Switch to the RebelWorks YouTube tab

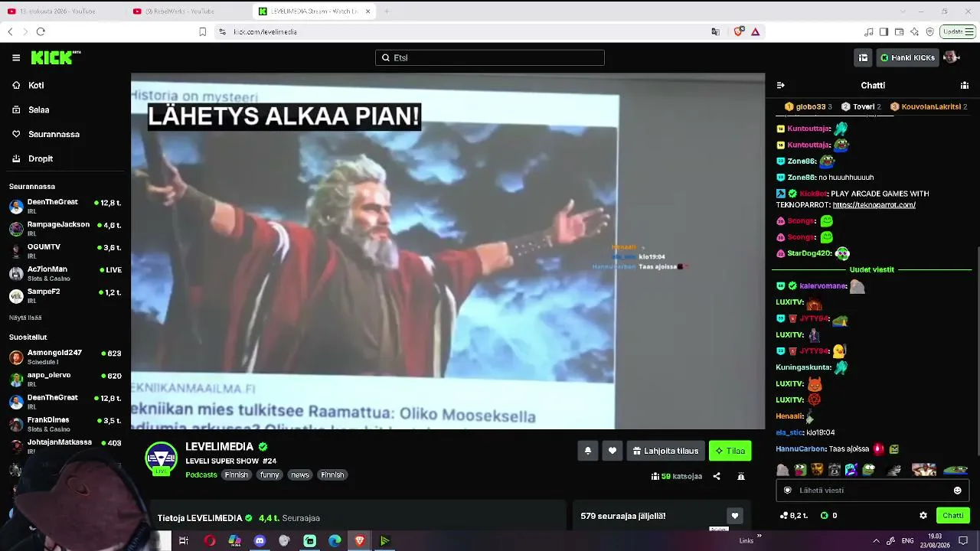(188, 11)
